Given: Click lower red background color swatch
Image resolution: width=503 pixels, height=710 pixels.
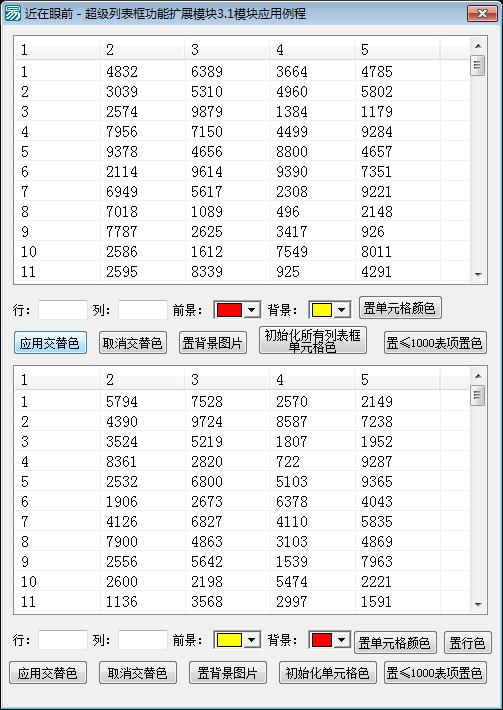Looking at the screenshot, I should click(x=322, y=640).
